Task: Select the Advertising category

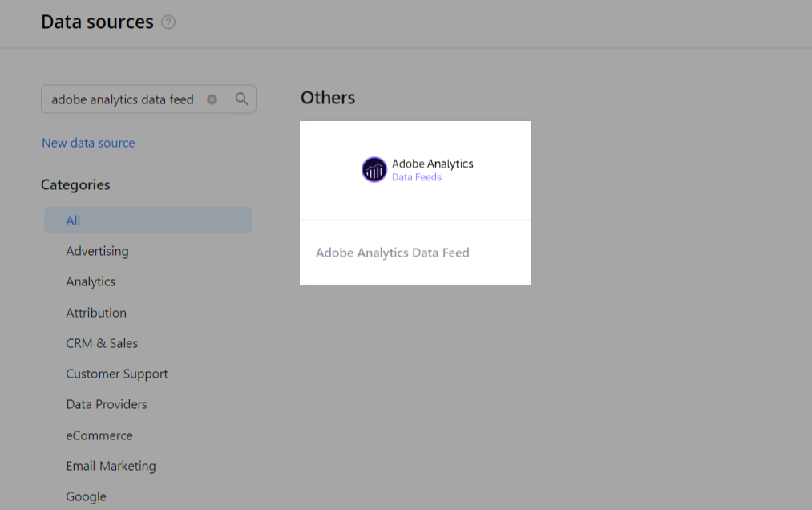Action: [97, 251]
